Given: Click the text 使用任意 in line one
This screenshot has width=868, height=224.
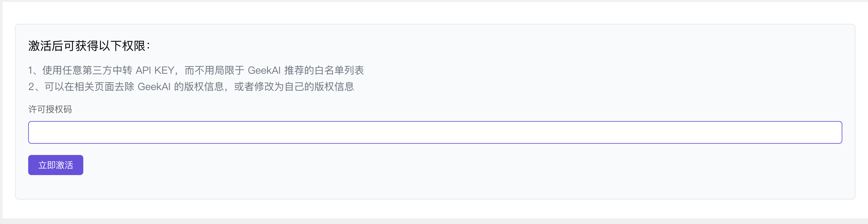Looking at the screenshot, I should [62, 70].
